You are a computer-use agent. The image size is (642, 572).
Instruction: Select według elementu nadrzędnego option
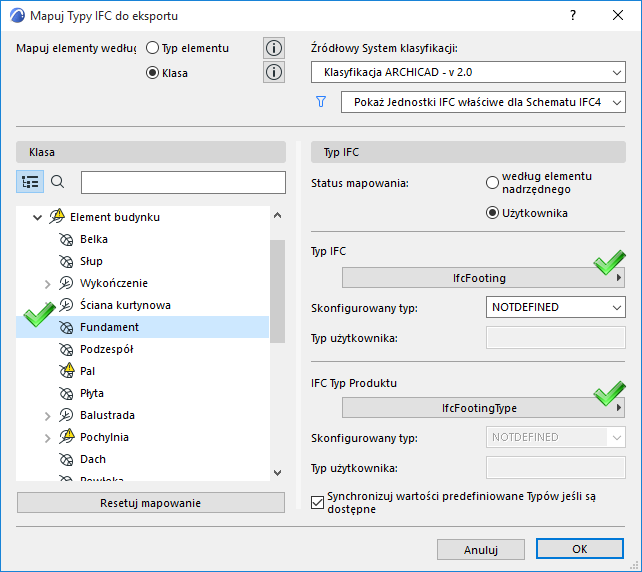492,183
